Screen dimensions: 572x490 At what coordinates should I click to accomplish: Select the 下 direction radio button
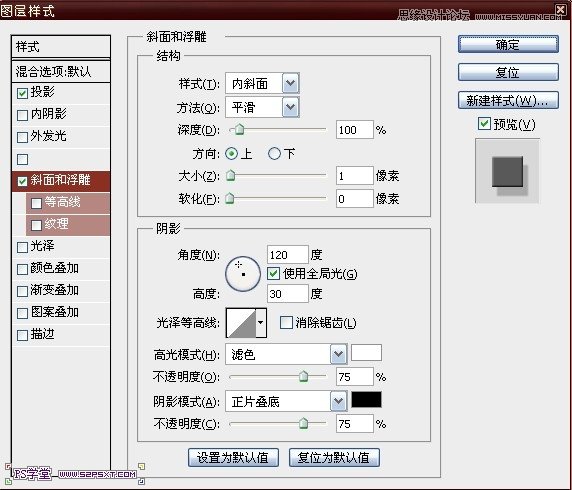[x=274, y=154]
